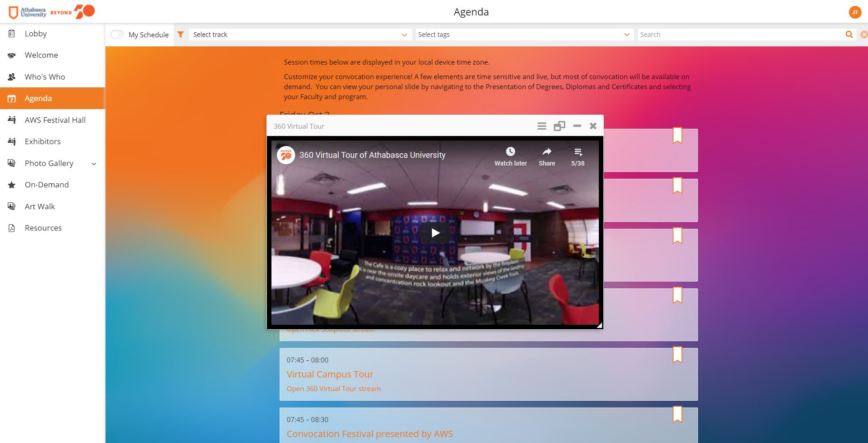
Task: Bookmark the Virtual Campus Tour session
Action: [x=677, y=355]
